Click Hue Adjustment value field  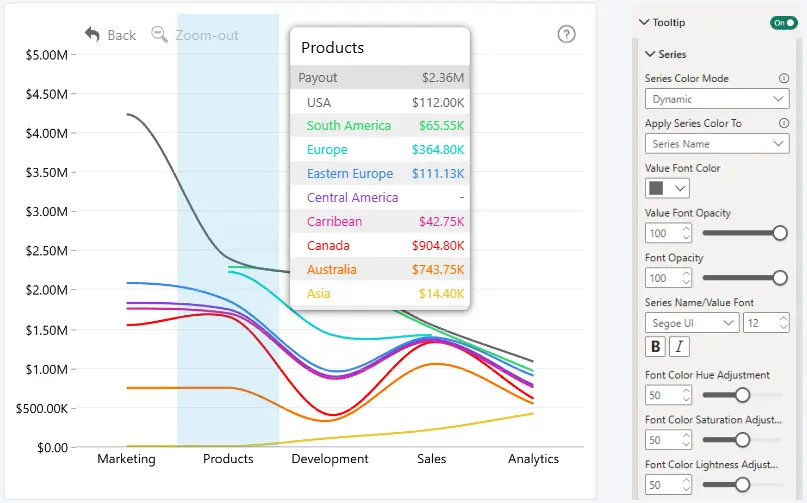(668, 395)
